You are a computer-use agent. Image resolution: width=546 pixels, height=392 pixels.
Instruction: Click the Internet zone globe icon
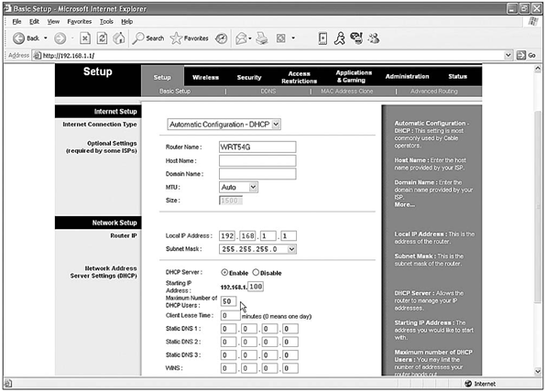coord(468,384)
